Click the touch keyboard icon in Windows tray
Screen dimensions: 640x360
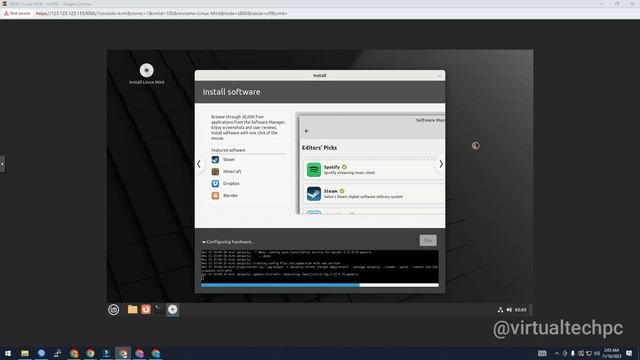click(x=542, y=353)
